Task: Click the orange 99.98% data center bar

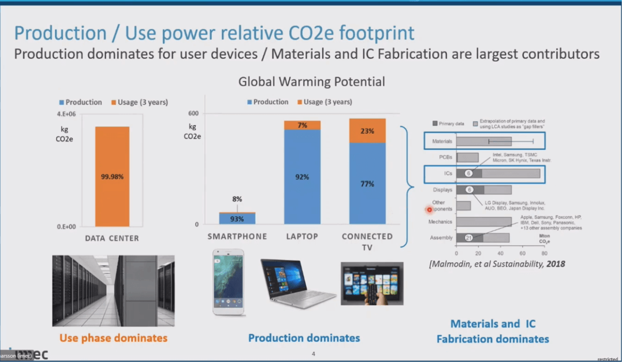Action: (x=112, y=177)
